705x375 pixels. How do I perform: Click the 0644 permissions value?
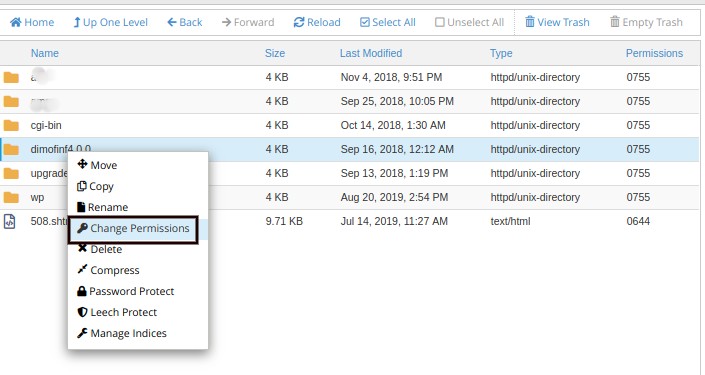tap(638, 221)
